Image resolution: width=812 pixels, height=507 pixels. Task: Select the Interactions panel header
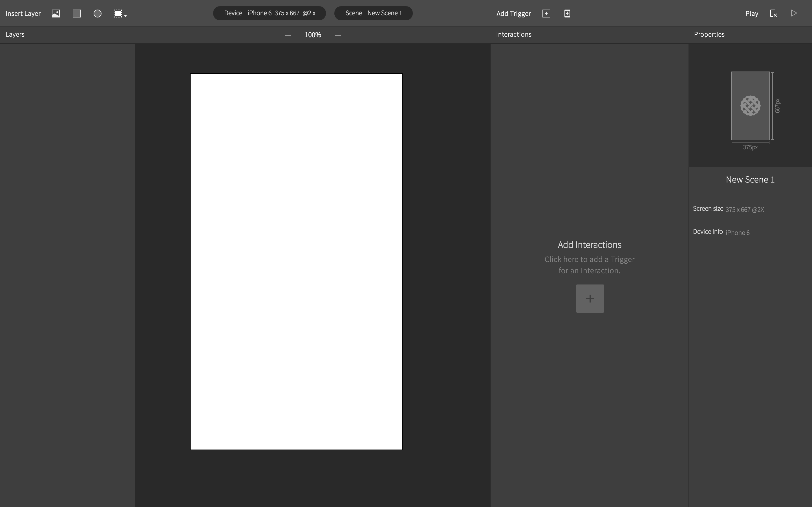[513, 35]
